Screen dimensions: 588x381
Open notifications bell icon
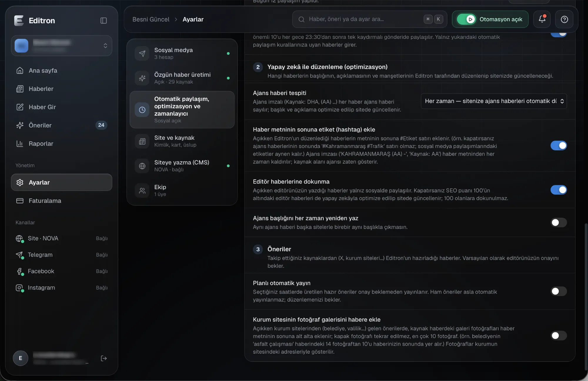tap(542, 19)
